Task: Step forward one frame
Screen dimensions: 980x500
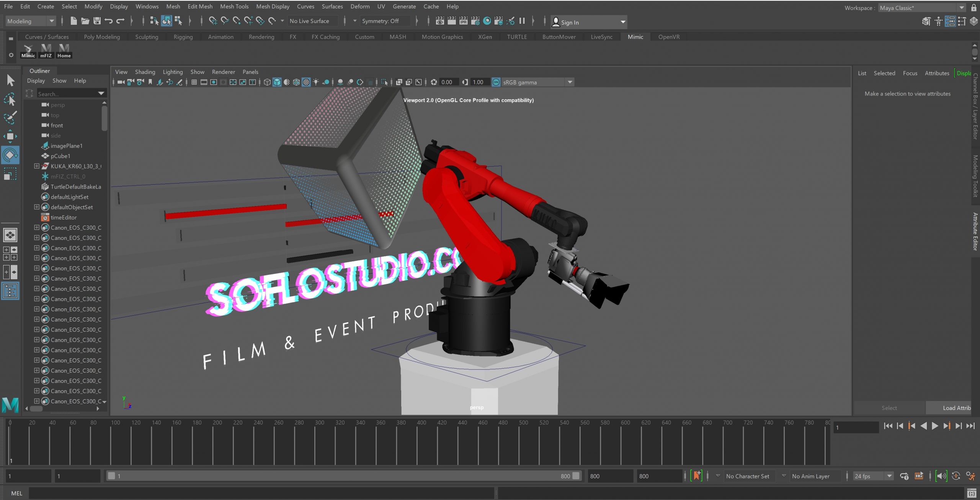Action: 958,426
